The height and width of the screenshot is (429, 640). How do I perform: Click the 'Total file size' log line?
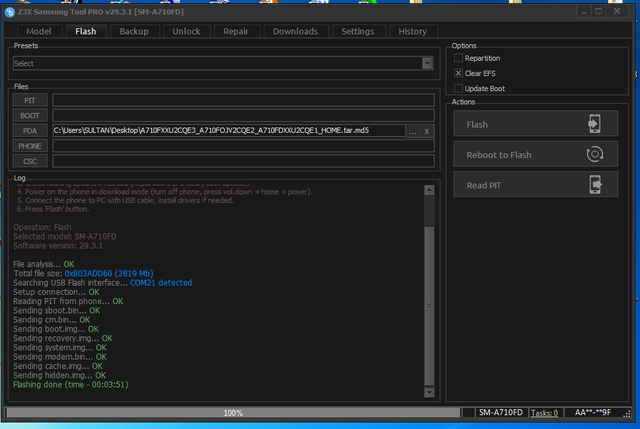click(x=83, y=273)
